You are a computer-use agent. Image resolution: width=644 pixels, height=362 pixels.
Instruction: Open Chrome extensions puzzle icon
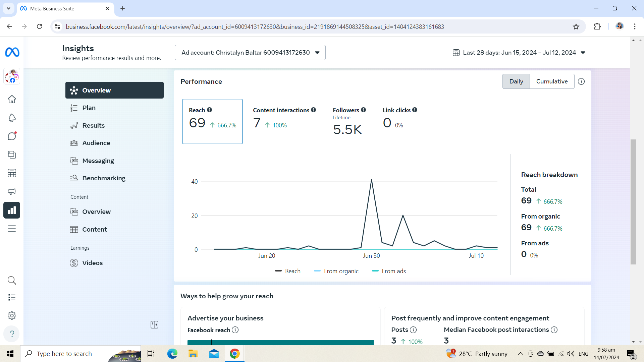[x=597, y=26]
